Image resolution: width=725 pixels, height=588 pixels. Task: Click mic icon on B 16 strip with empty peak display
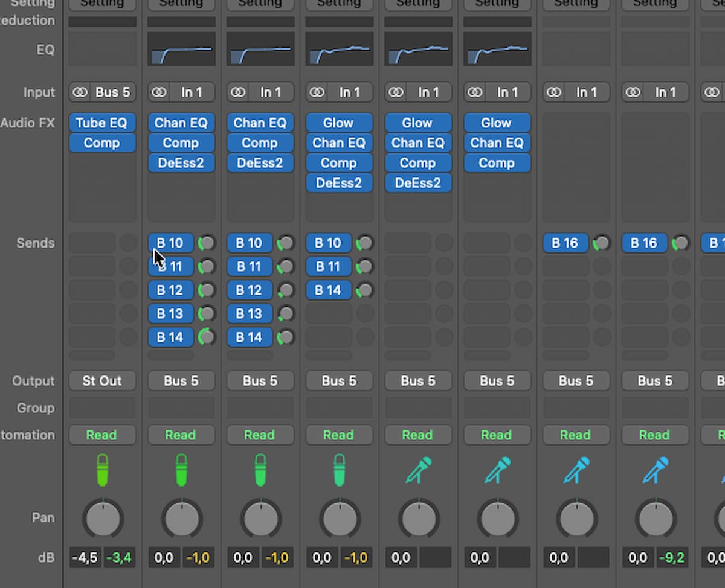[576, 470]
